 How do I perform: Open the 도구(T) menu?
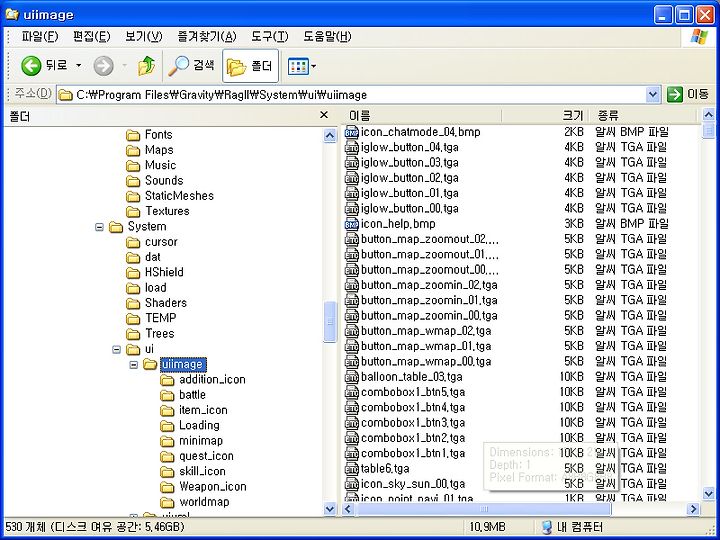270,37
